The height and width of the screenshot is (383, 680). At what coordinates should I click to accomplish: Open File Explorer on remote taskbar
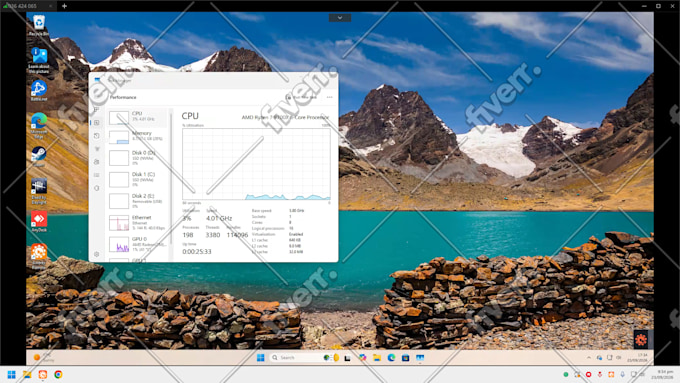click(x=377, y=357)
